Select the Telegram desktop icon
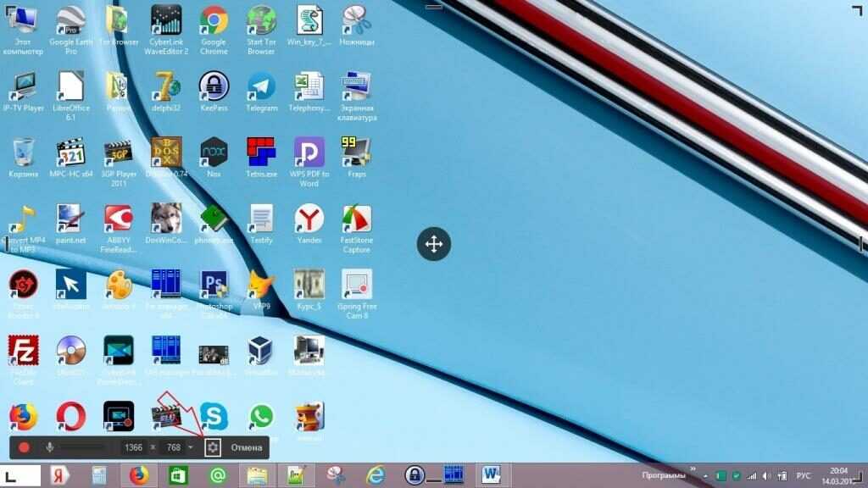 click(x=261, y=86)
